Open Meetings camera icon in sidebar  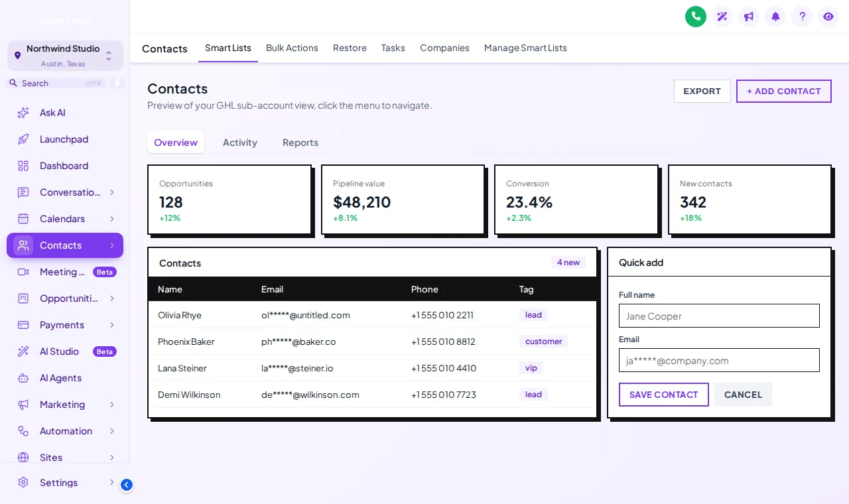point(23,272)
